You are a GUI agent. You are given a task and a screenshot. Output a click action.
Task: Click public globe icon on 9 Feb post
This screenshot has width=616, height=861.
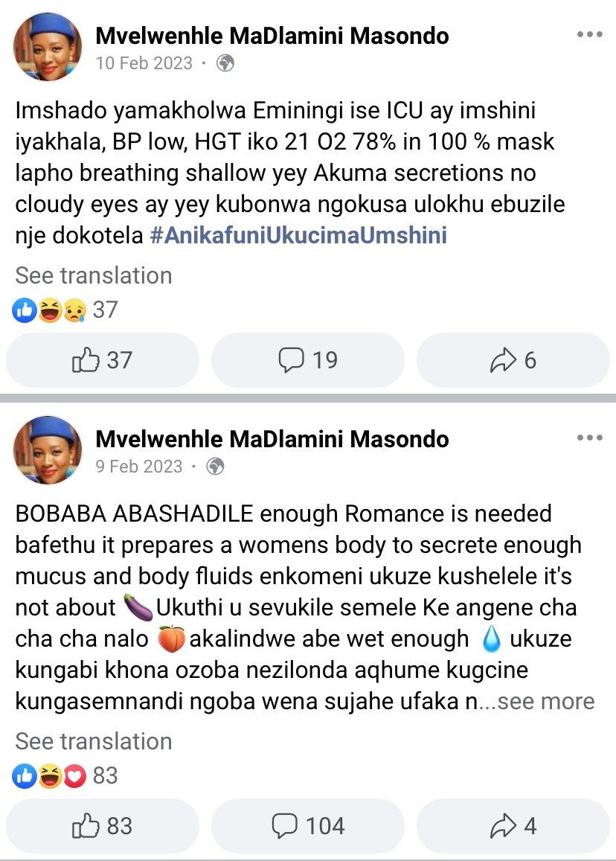pos(215,467)
